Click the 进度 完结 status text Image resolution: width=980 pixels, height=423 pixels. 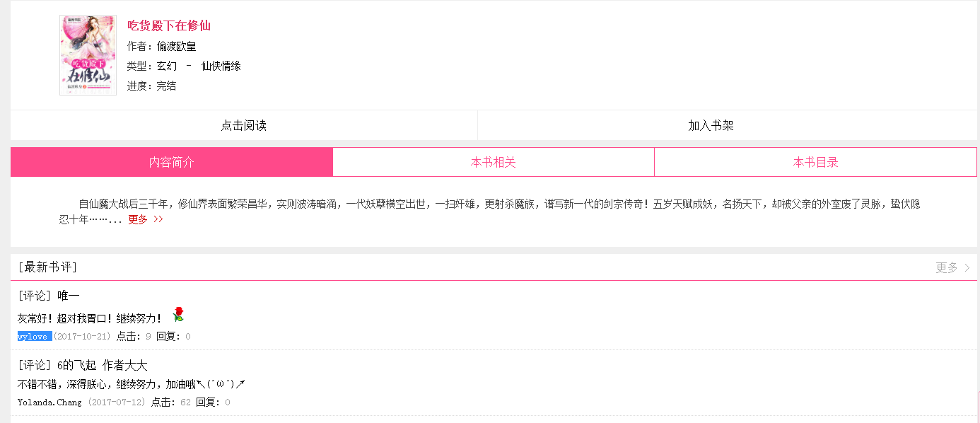coord(151,86)
